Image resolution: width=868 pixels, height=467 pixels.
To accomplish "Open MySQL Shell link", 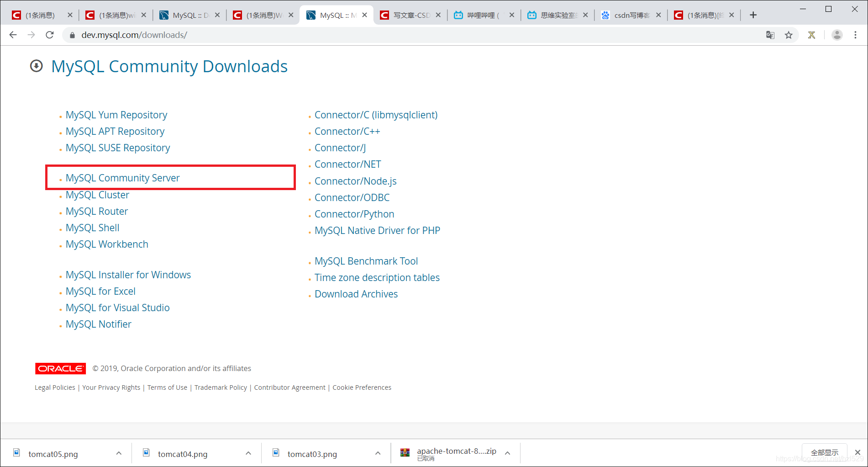I will coord(93,228).
